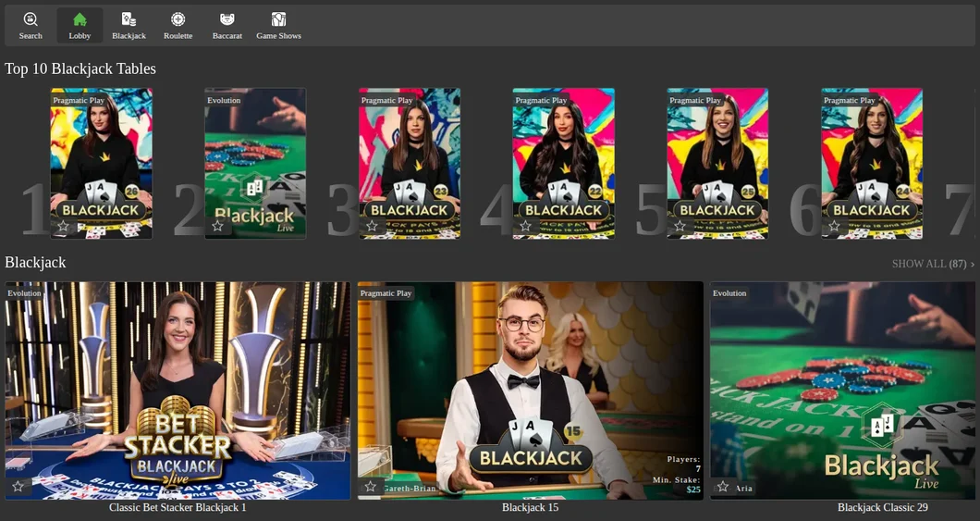Star the Blackjack Classic 29 game
This screenshot has height=521, width=980.
(x=723, y=486)
